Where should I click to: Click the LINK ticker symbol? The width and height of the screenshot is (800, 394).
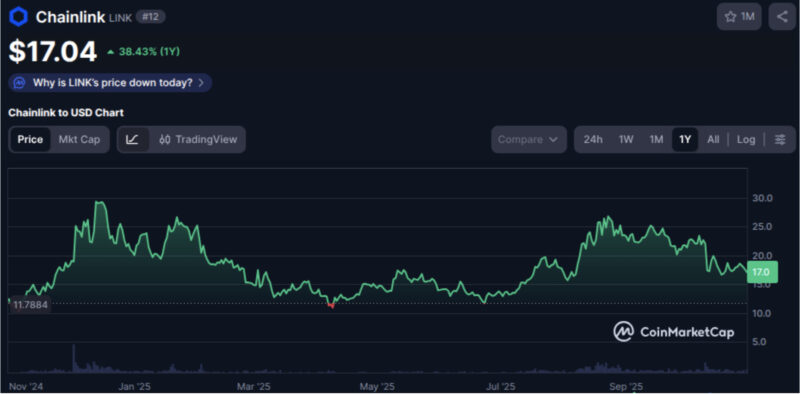pyautogui.click(x=120, y=18)
